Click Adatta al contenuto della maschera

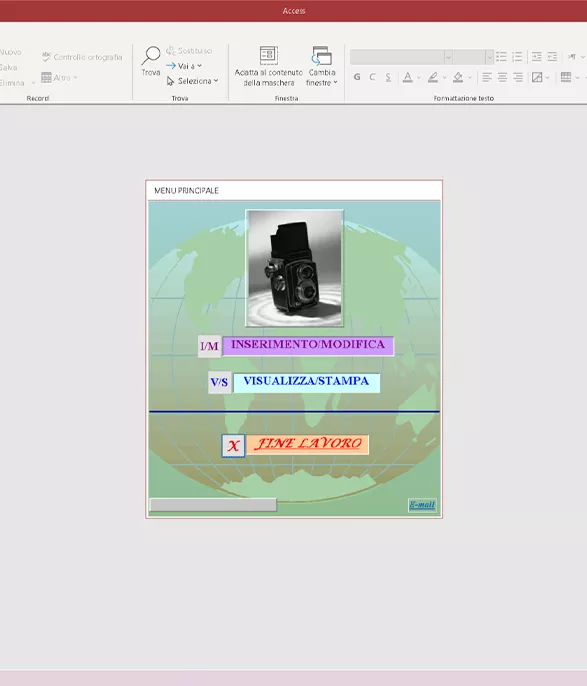click(x=269, y=66)
